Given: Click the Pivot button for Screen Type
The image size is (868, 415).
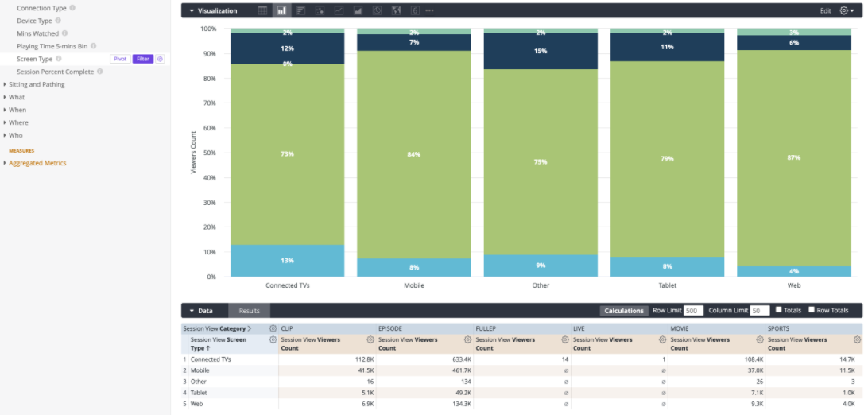Looking at the screenshot, I should pyautogui.click(x=120, y=59).
